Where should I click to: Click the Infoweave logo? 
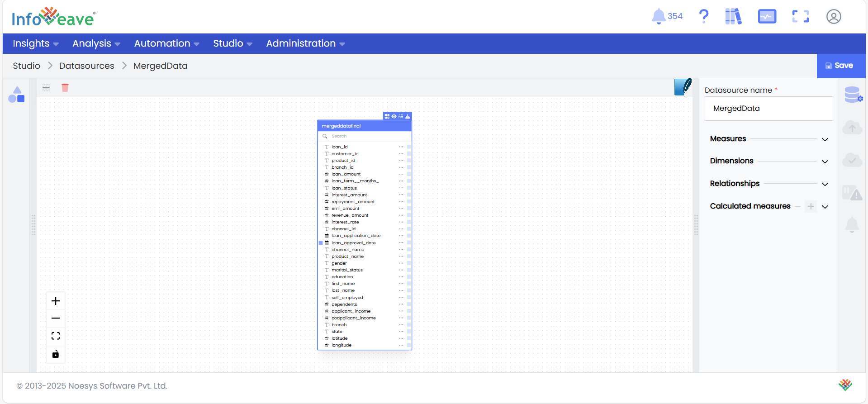click(x=53, y=17)
